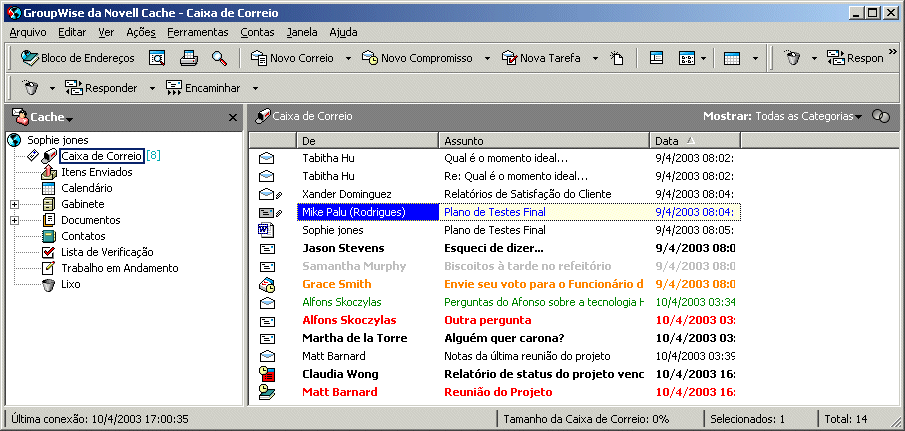Open the Encaminhar dropdown arrow

[x=255, y=88]
